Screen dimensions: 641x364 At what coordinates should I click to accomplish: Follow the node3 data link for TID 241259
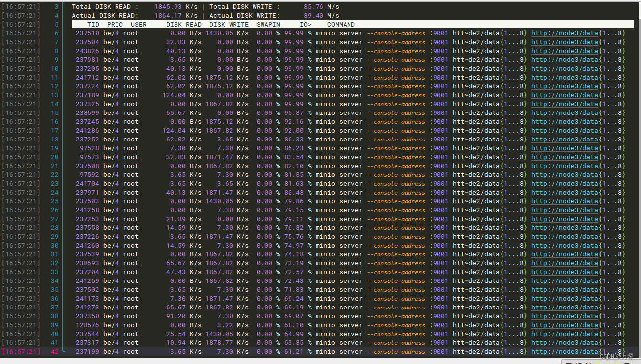(565, 281)
